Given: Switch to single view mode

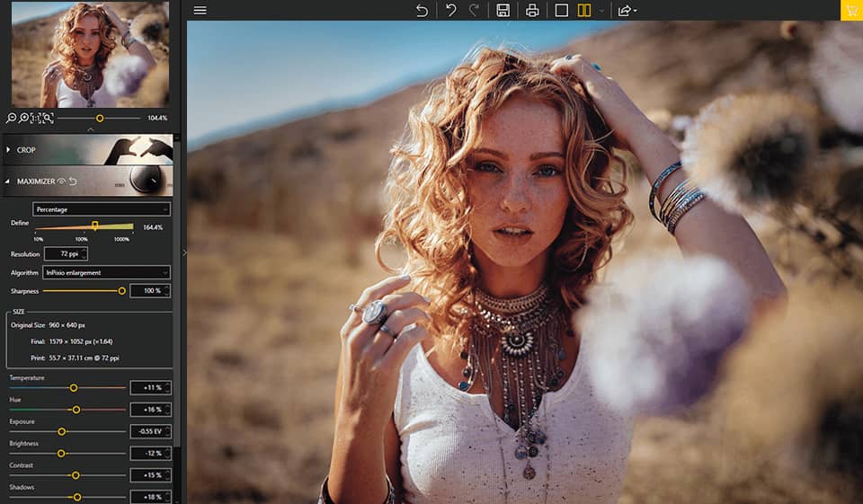Looking at the screenshot, I should (561, 11).
